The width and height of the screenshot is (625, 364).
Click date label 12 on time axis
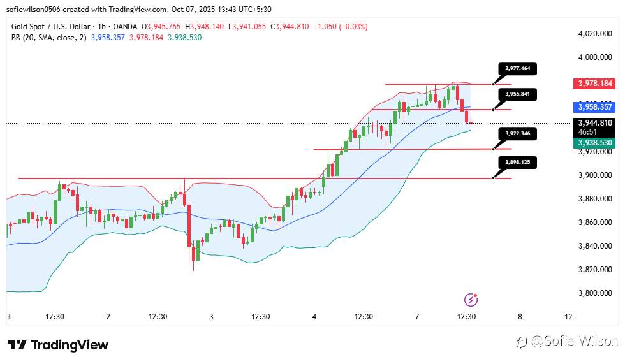point(568,317)
